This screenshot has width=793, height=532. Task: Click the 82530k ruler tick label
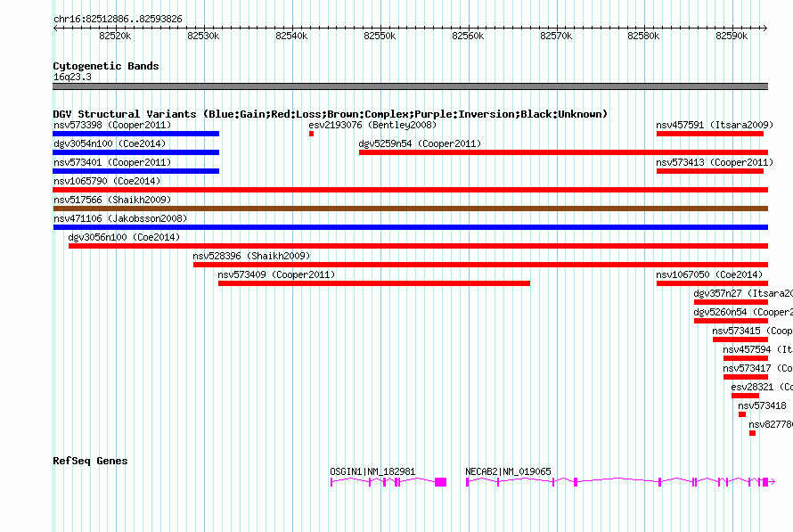[x=203, y=36]
